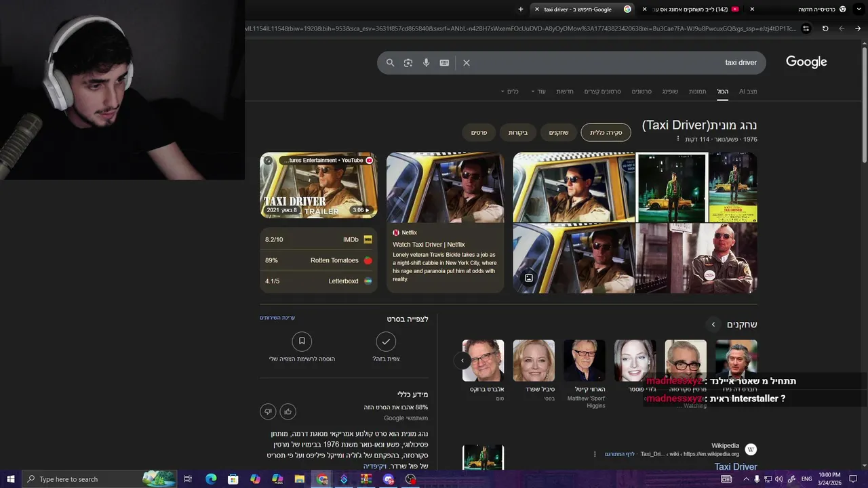Click the Awards chip under movie title
Image resolution: width=868 pixels, height=488 pixels.
pos(479,133)
